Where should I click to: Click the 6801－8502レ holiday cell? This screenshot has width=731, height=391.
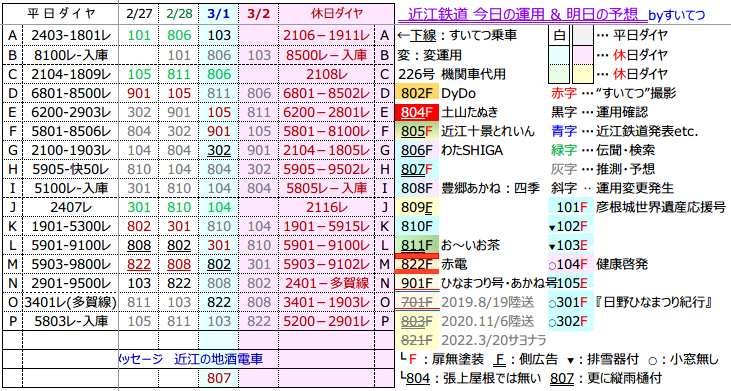pos(327,93)
